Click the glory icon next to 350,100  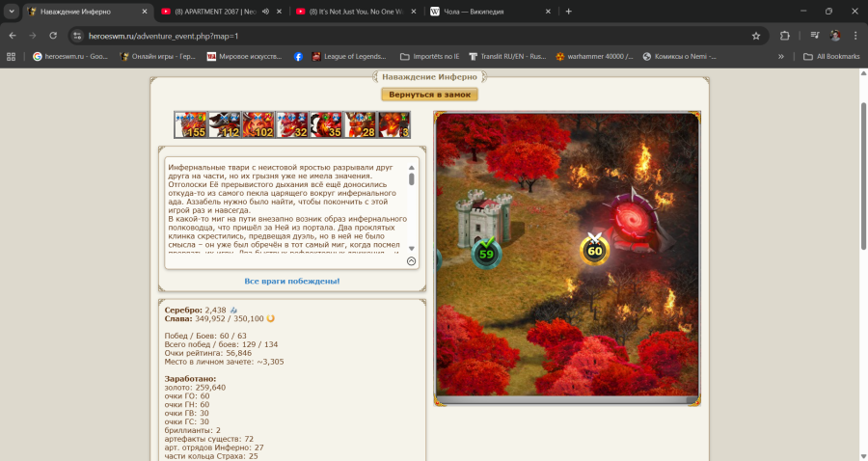click(271, 319)
